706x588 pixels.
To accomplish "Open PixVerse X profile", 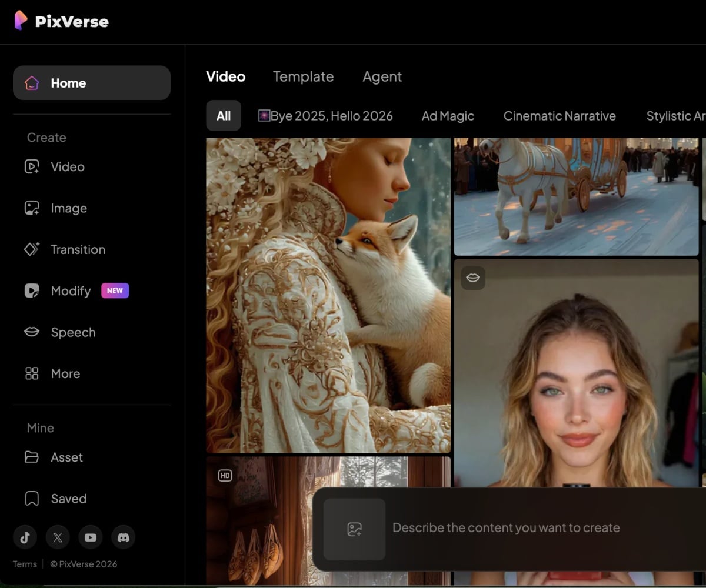I will [x=58, y=537].
